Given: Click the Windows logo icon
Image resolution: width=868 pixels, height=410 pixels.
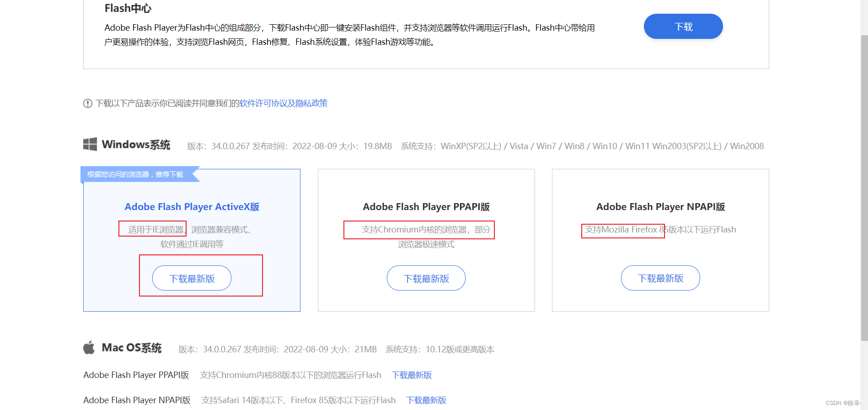Looking at the screenshot, I should (90, 144).
